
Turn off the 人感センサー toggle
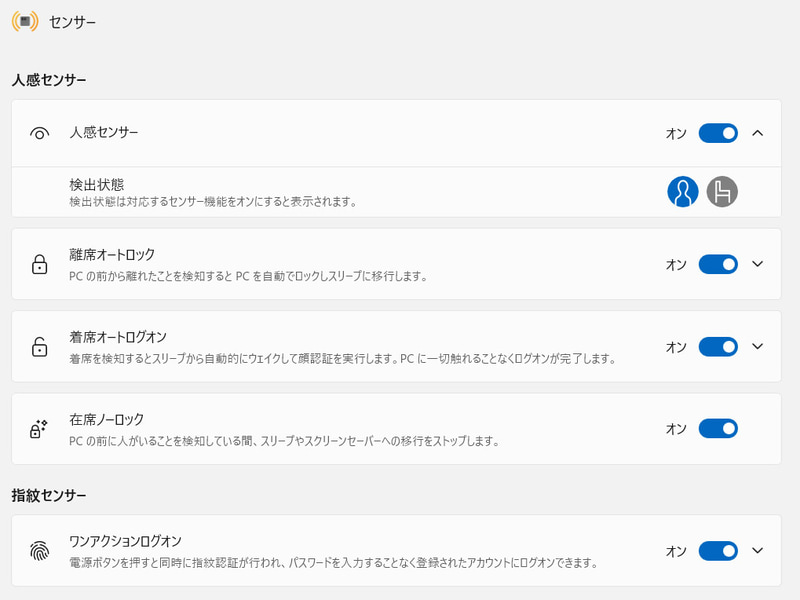[717, 132]
